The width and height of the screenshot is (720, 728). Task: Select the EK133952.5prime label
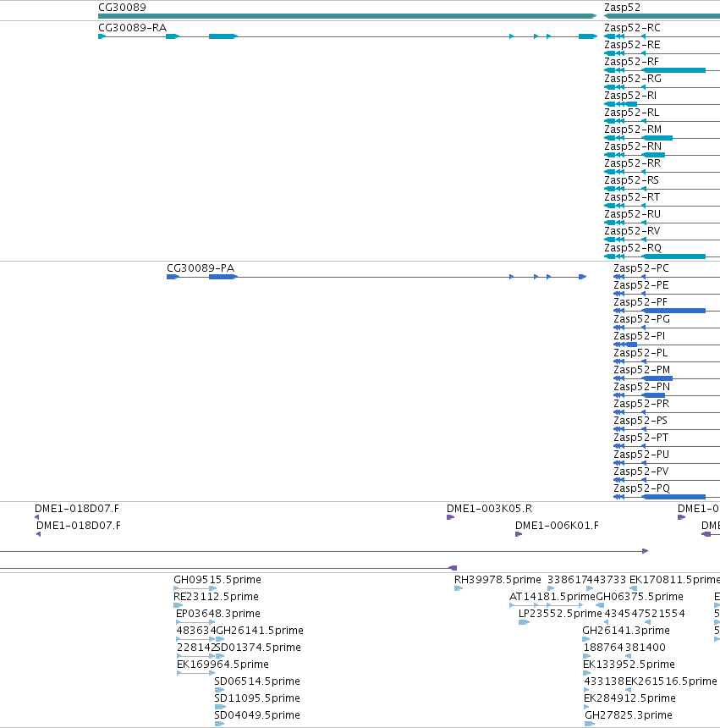[x=629, y=665]
